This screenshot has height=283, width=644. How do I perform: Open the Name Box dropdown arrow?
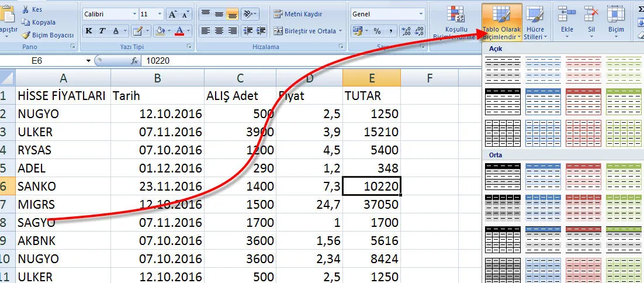pyautogui.click(x=89, y=60)
